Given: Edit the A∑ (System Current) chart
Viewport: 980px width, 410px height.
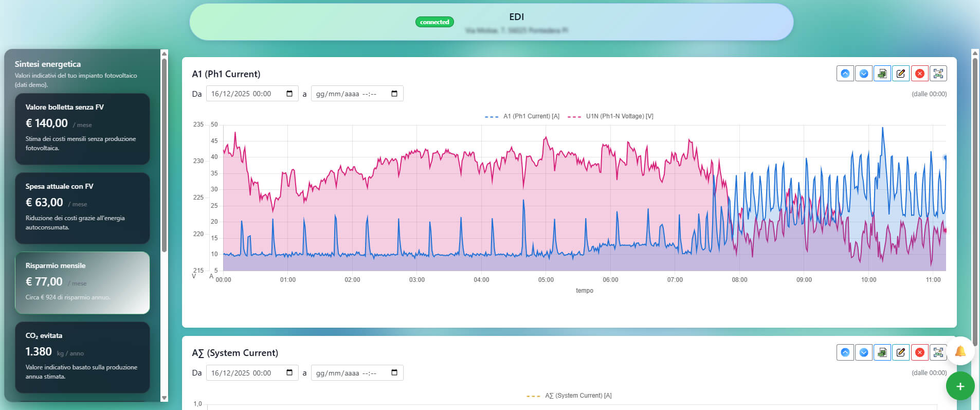Looking at the screenshot, I should point(901,352).
